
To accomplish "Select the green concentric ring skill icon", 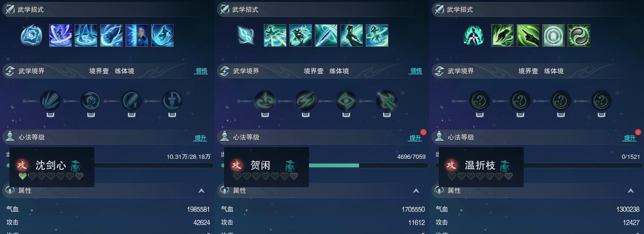I will 553,35.
